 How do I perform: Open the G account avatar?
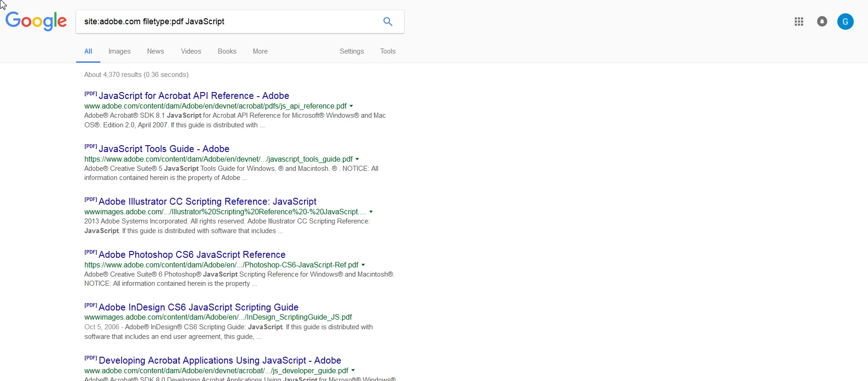846,22
